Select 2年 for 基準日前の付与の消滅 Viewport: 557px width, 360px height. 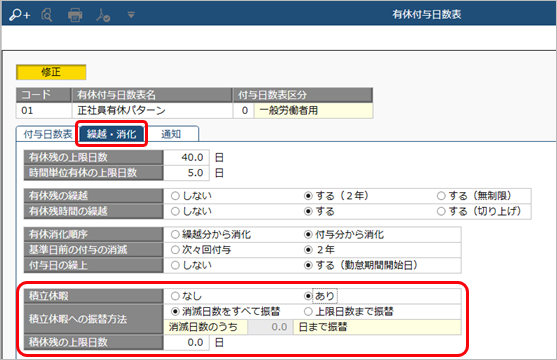(x=308, y=250)
